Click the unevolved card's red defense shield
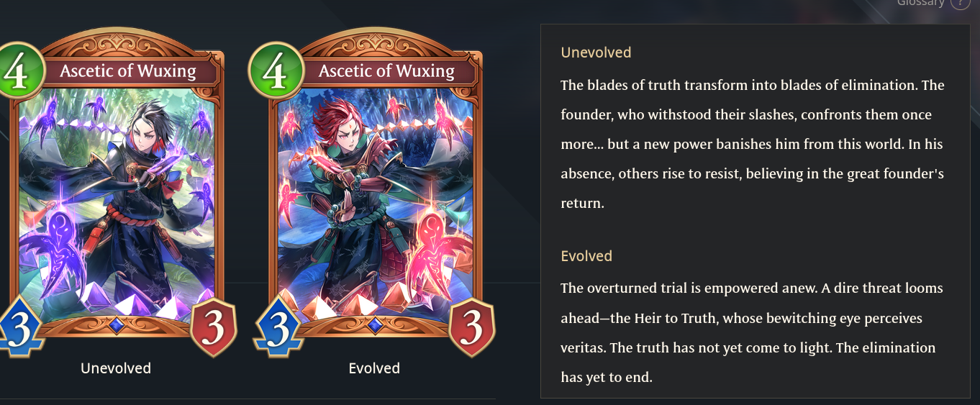The height and width of the screenshot is (405, 980). coord(214,327)
